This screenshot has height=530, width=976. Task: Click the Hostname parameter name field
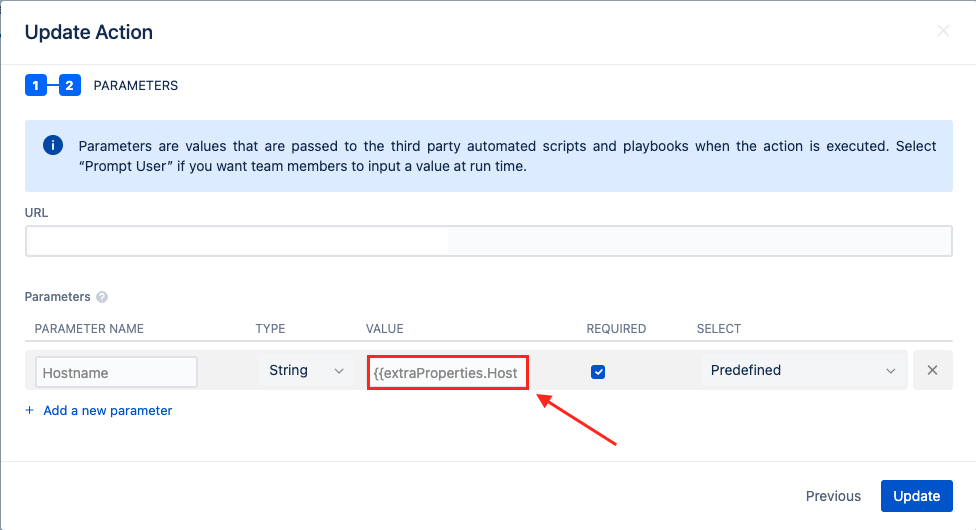(x=116, y=372)
